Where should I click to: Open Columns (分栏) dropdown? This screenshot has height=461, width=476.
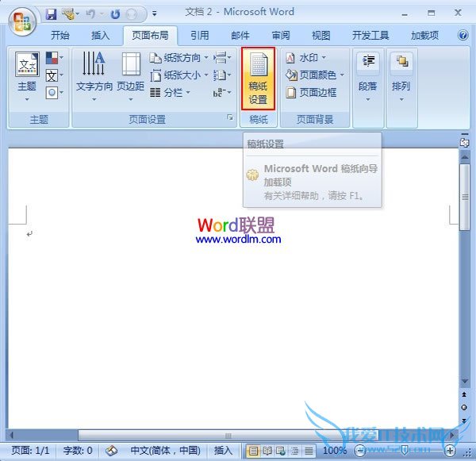pyautogui.click(x=170, y=92)
